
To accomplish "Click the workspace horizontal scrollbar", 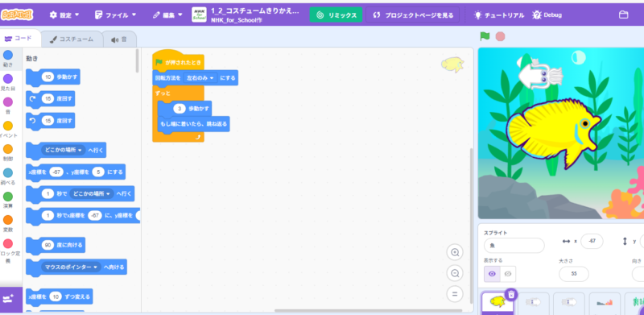I will click(369, 310).
